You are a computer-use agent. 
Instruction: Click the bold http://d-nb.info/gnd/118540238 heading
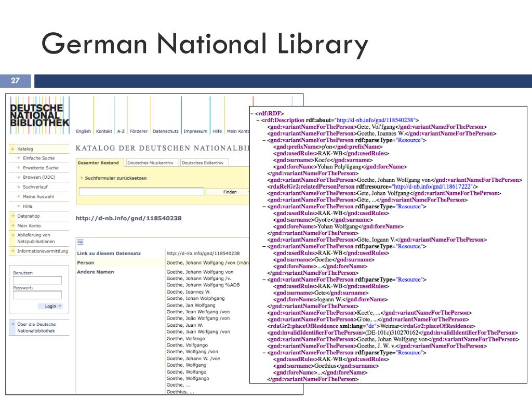[129, 218]
